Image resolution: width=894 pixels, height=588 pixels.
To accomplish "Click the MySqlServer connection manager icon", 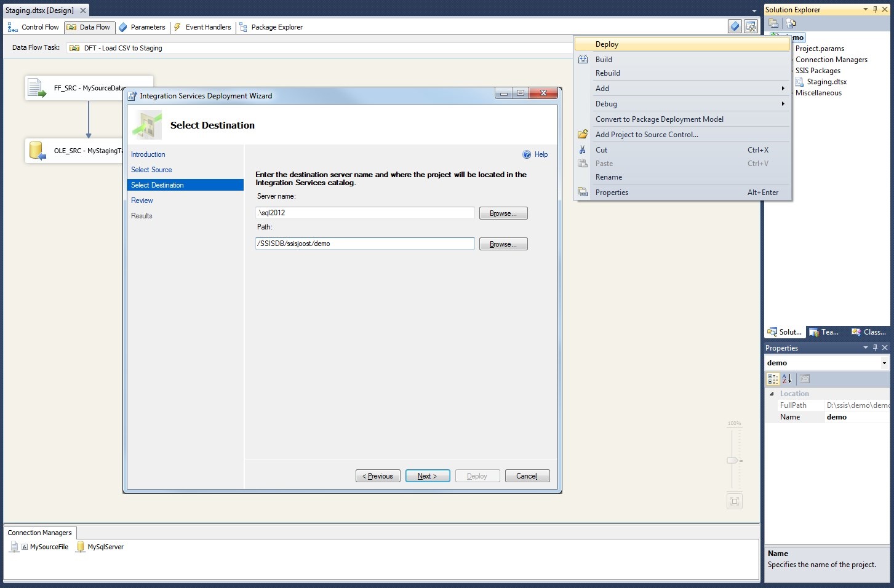I will 80,547.
